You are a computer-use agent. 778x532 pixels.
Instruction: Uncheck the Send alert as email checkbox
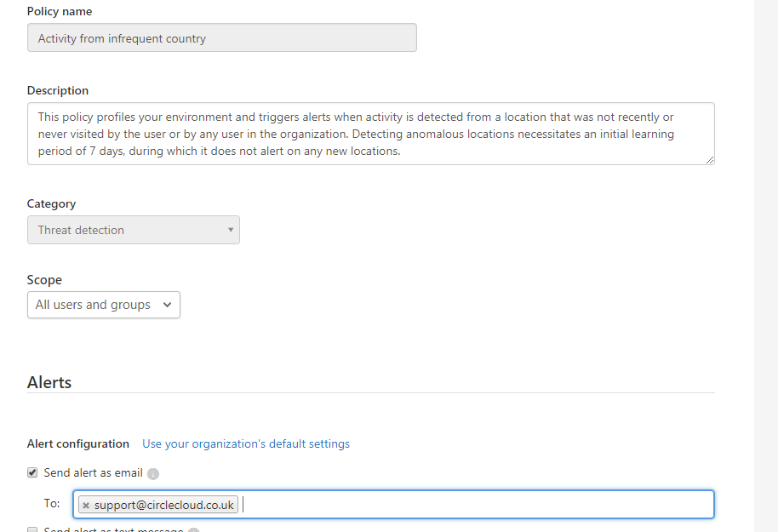coord(32,472)
